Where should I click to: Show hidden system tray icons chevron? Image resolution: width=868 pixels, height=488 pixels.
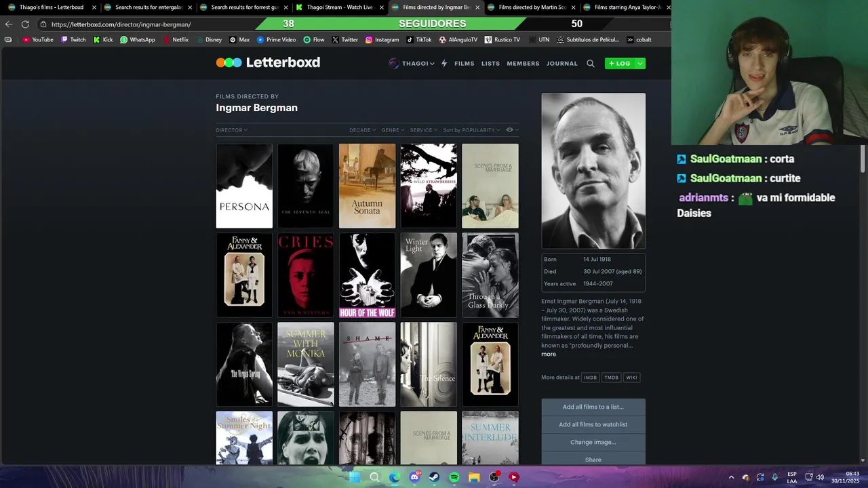[731, 477]
